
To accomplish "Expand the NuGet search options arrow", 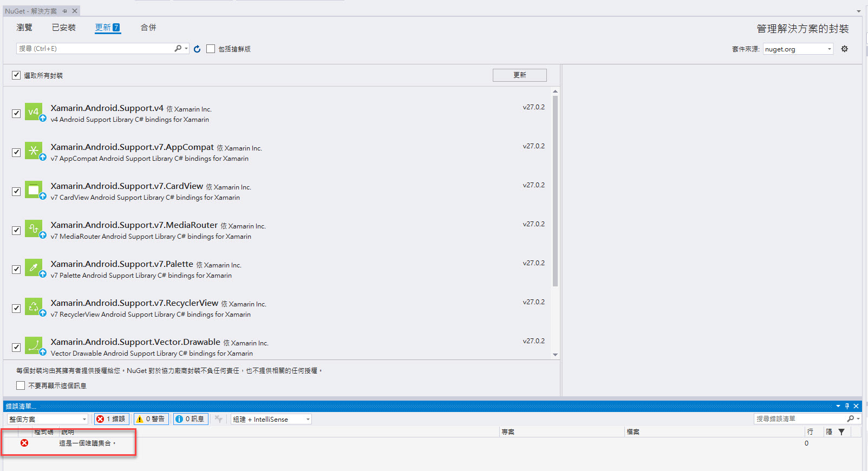I will pos(186,48).
